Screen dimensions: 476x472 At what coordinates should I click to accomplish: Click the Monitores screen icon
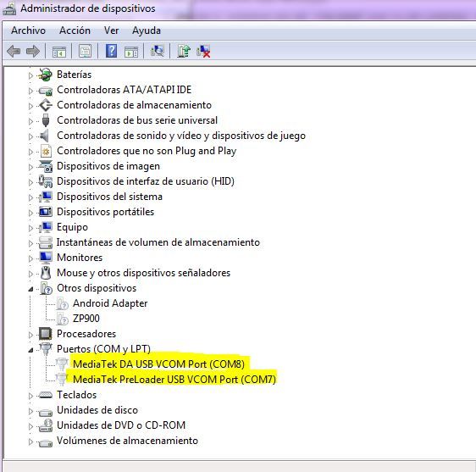click(x=46, y=258)
